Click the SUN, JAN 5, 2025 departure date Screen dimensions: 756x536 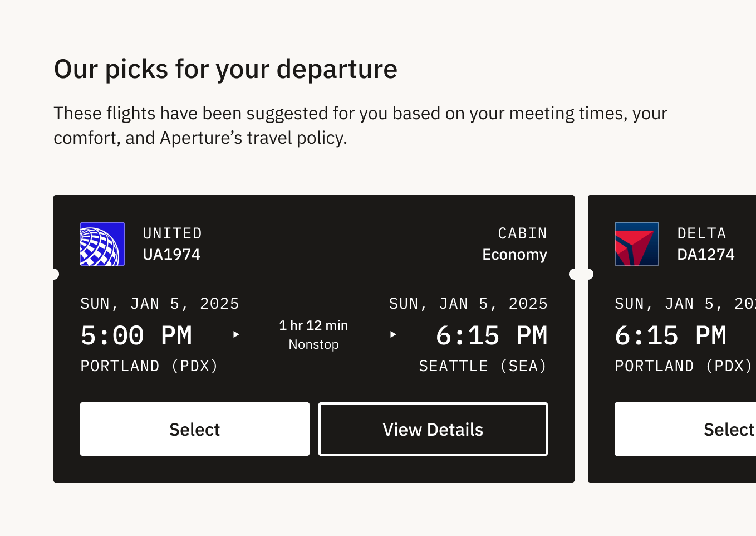(x=160, y=304)
